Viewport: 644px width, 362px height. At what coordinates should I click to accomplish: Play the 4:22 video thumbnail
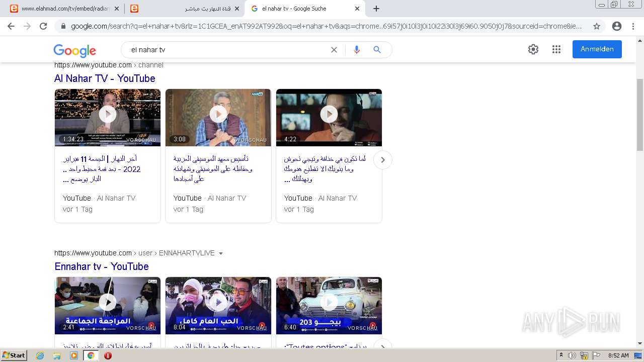pyautogui.click(x=329, y=118)
